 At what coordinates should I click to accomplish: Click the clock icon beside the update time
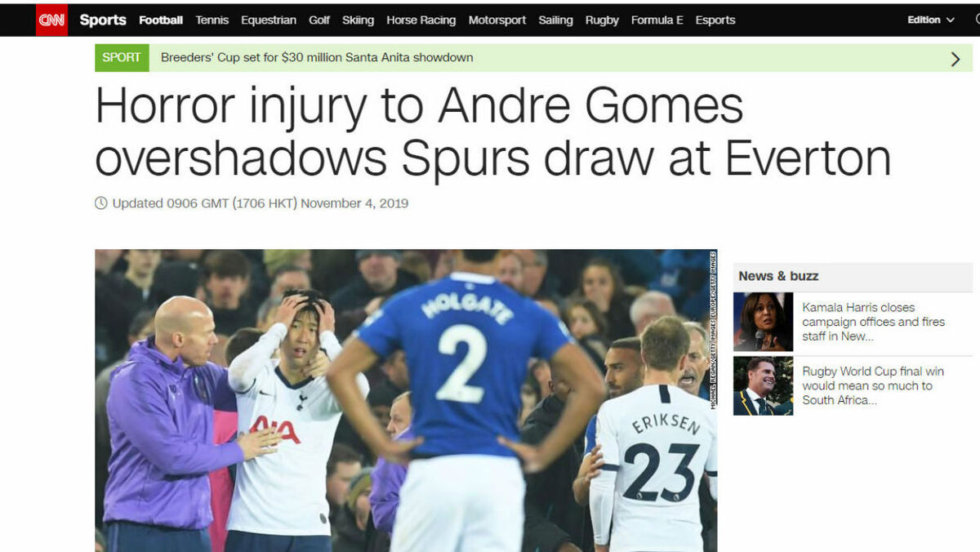101,203
